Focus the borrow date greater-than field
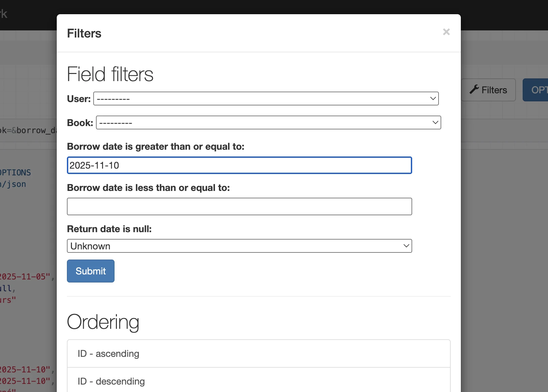 pyautogui.click(x=239, y=165)
